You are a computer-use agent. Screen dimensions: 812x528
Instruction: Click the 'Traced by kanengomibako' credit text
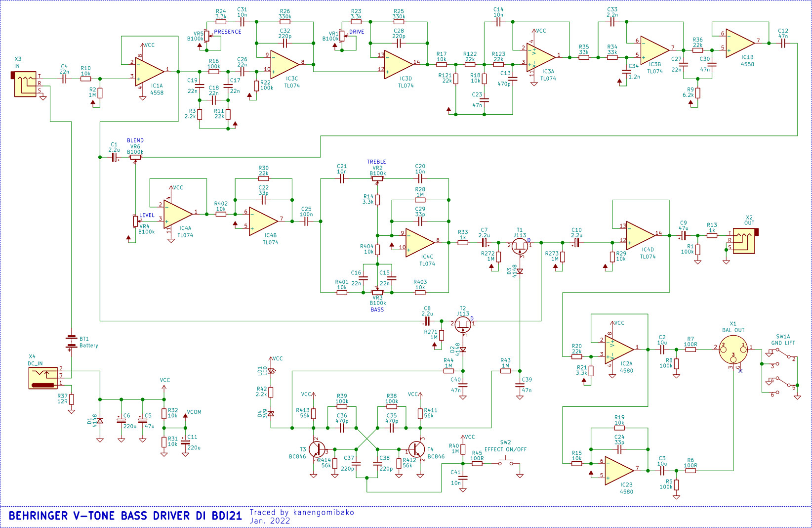point(302,512)
